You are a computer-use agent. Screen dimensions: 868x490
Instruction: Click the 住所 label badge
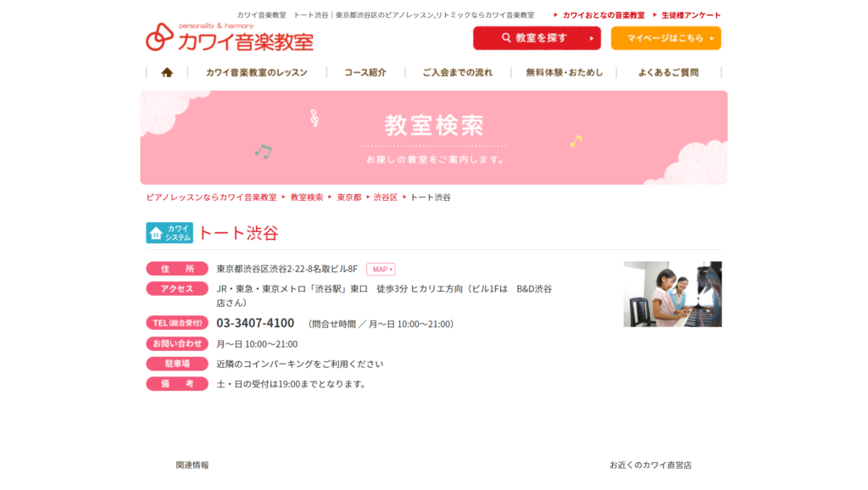point(177,269)
